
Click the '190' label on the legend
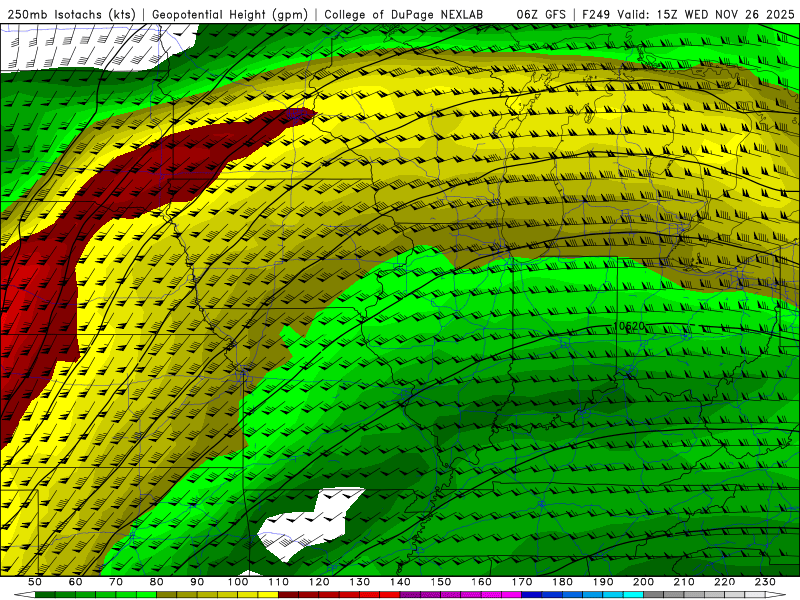click(x=603, y=582)
